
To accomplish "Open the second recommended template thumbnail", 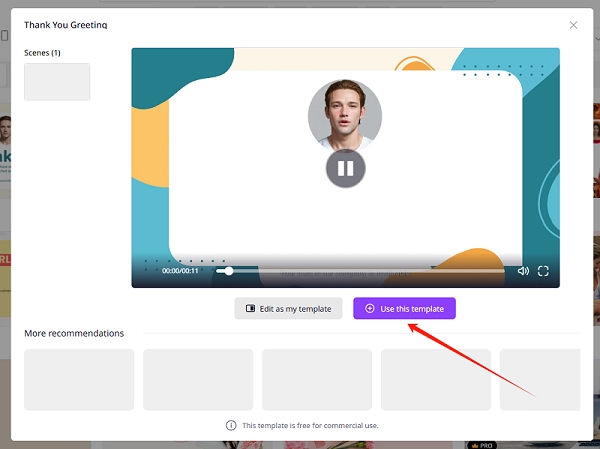I will tap(198, 379).
